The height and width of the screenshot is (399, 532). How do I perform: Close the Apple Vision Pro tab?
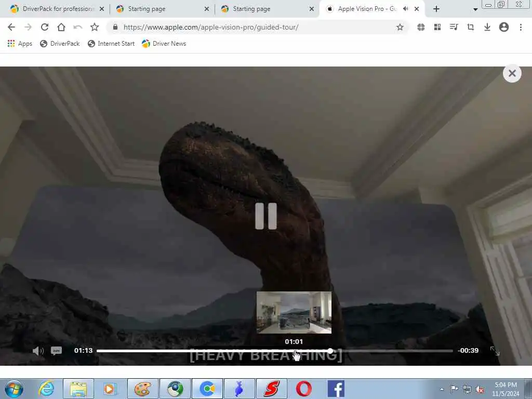pyautogui.click(x=417, y=9)
